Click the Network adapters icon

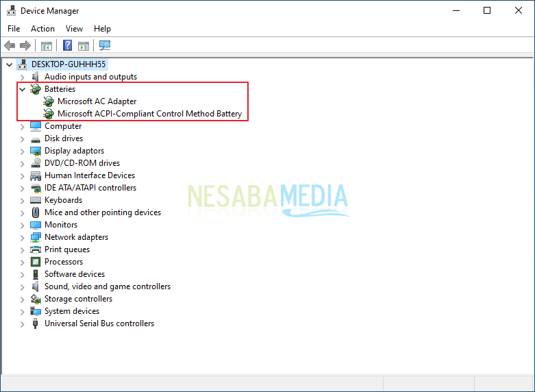(x=36, y=237)
